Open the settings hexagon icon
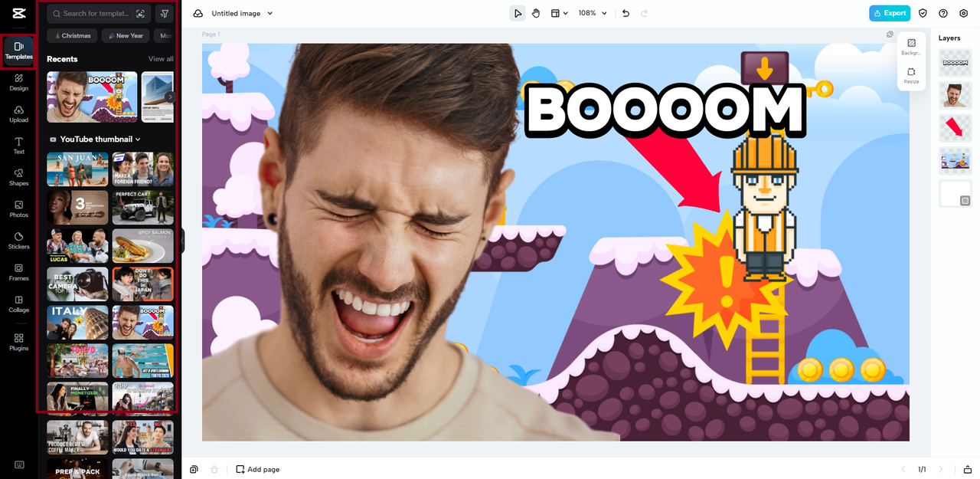Screen dimensions: 980x479 click(x=963, y=13)
